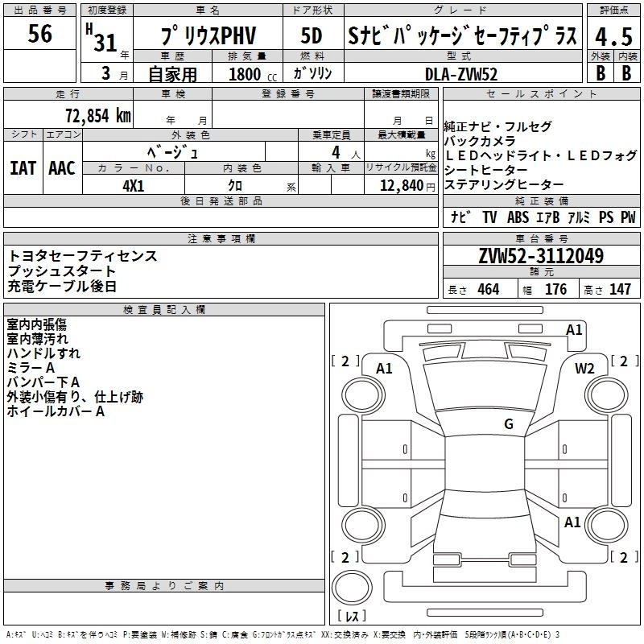Click sales point バックカメラ
644x644 pixels.
[x=480, y=142]
